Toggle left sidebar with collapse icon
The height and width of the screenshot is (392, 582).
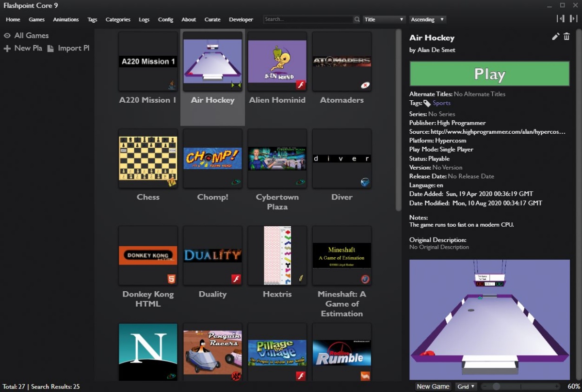(x=560, y=18)
